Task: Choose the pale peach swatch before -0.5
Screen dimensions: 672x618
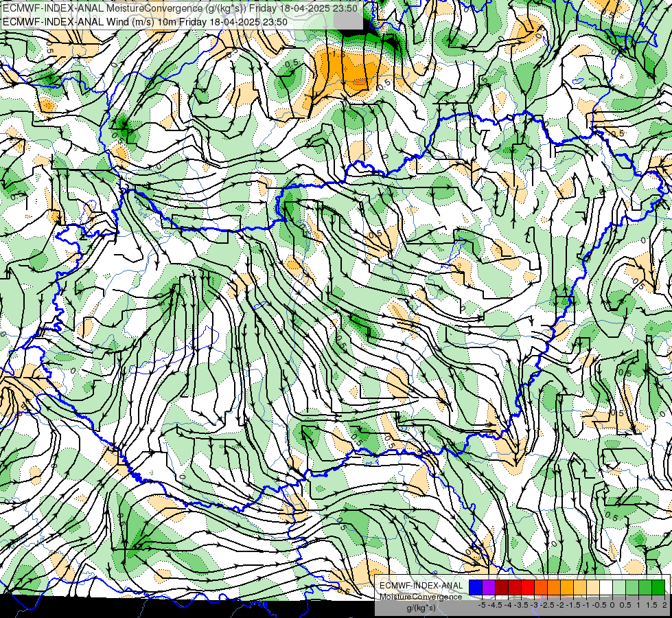Action: [x=593, y=587]
